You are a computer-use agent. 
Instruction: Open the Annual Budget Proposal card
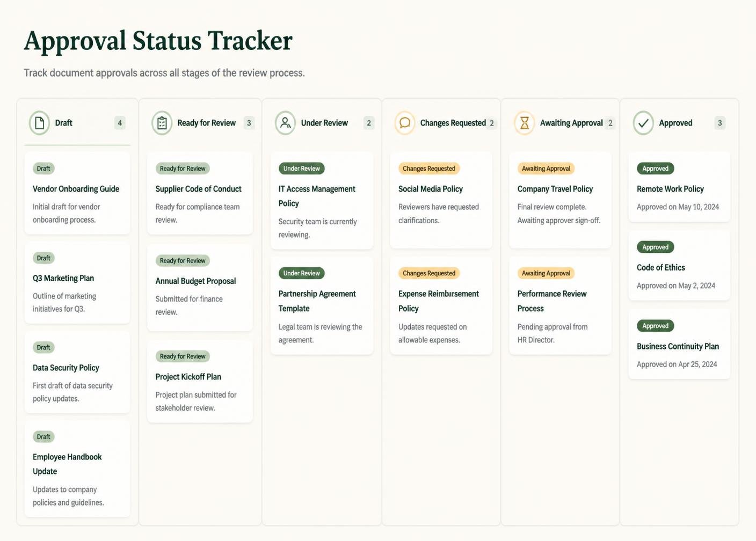pyautogui.click(x=200, y=288)
